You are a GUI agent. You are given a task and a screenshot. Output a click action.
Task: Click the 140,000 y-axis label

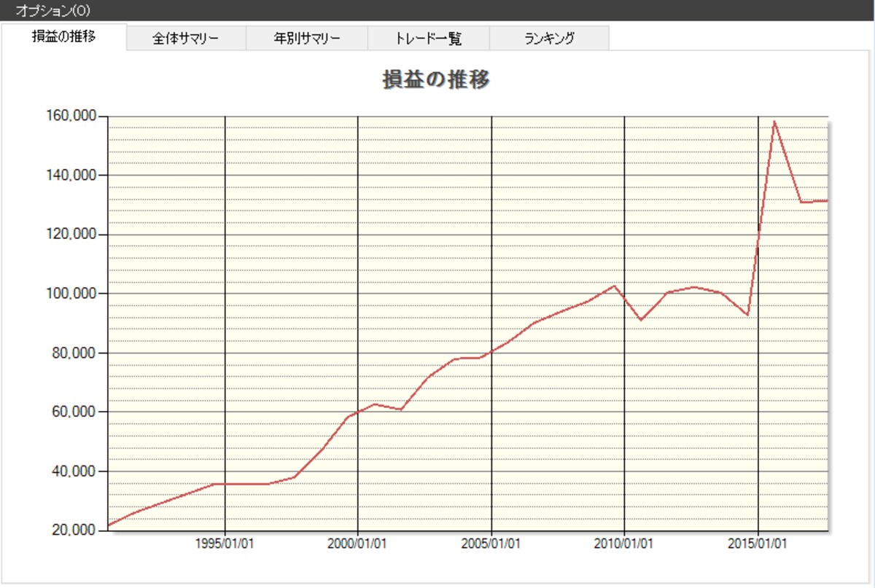[x=72, y=176]
